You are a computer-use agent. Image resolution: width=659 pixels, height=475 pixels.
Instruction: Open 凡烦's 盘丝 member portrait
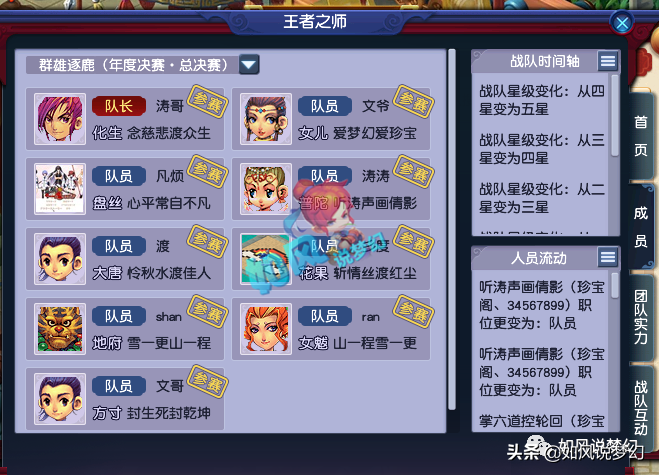tap(60, 189)
